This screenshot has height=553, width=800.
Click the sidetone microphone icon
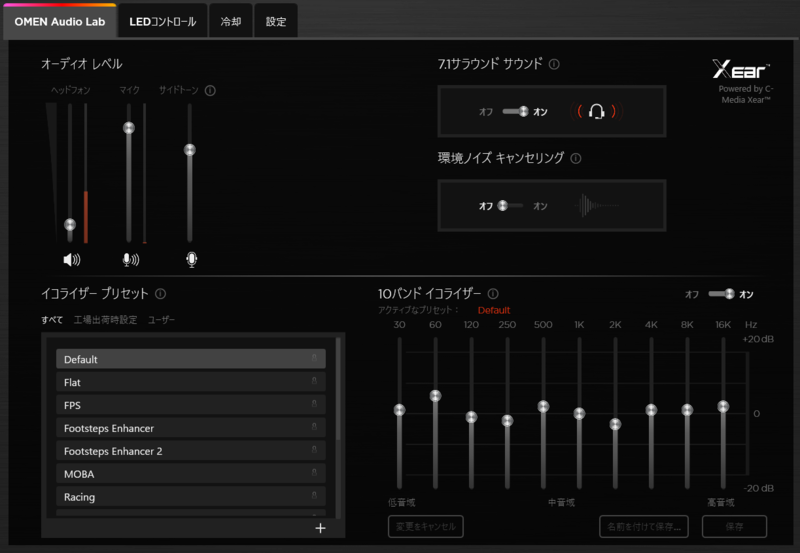pyautogui.click(x=191, y=260)
